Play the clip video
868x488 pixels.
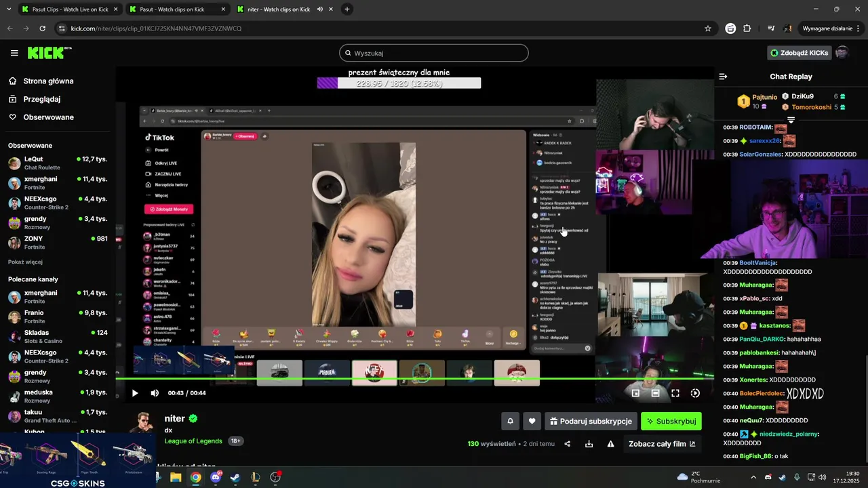coord(135,393)
